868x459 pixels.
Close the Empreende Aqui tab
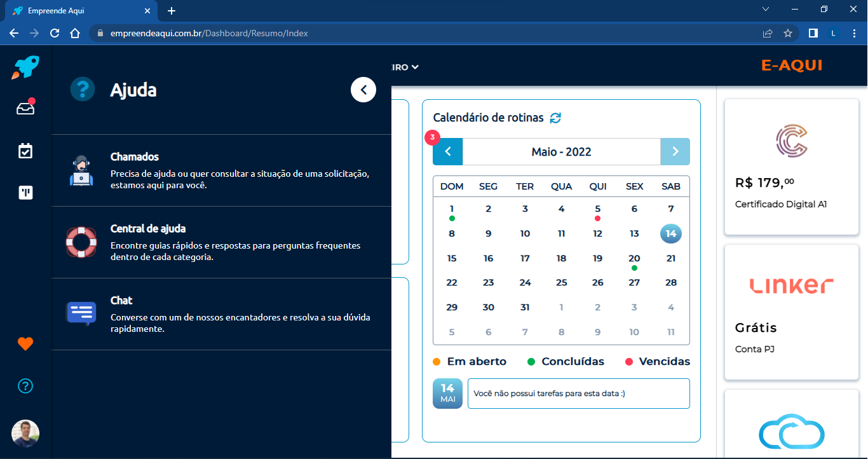pyautogui.click(x=147, y=11)
